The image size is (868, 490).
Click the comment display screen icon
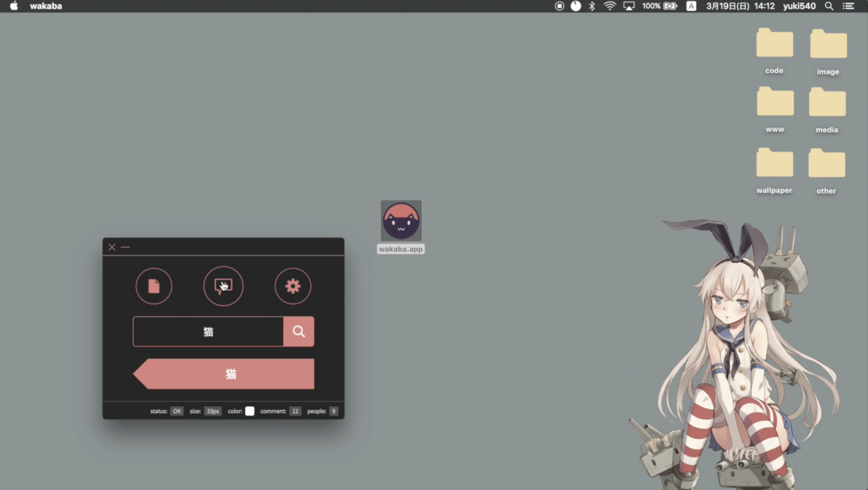point(223,286)
